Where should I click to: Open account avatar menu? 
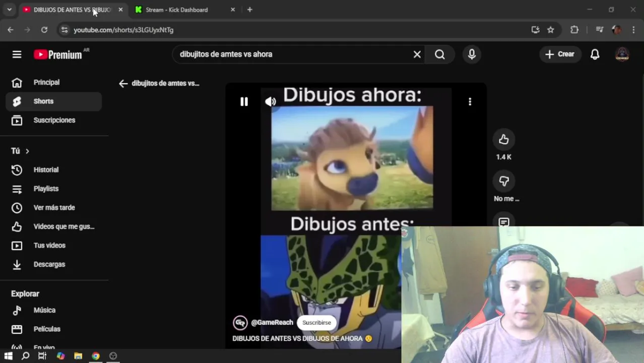point(622,54)
